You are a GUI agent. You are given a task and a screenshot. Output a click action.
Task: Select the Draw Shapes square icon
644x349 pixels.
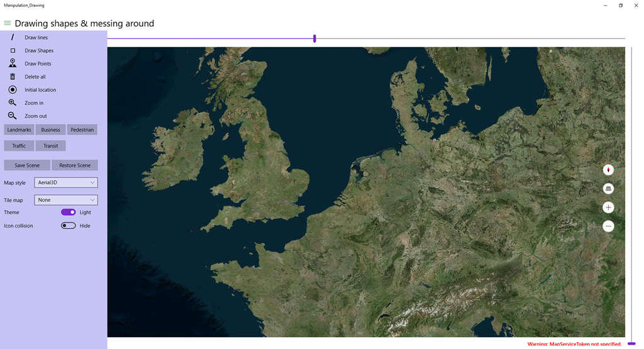point(13,50)
